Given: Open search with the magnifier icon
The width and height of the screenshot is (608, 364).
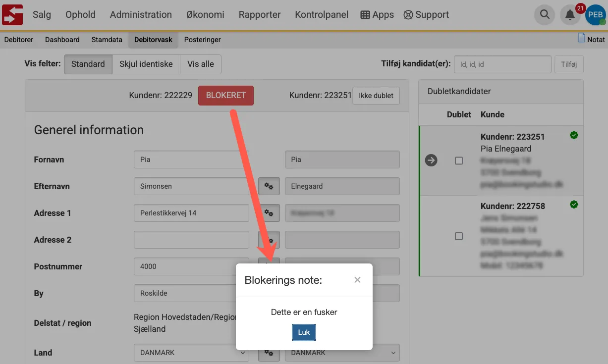Looking at the screenshot, I should pos(545,15).
